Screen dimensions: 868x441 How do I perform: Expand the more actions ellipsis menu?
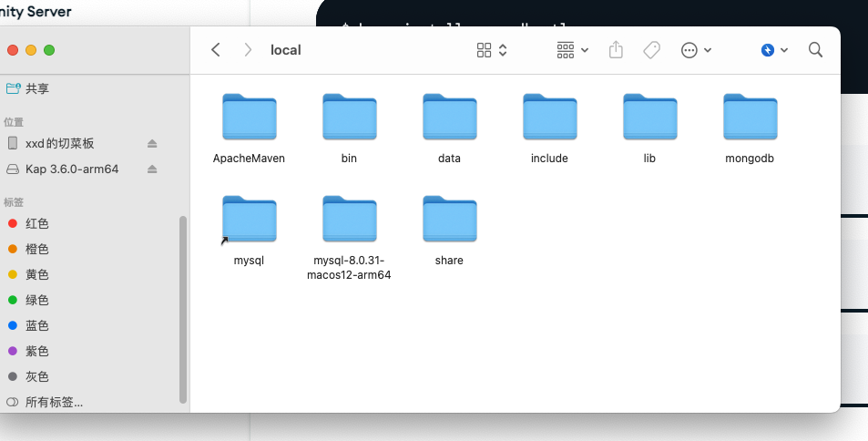(x=696, y=50)
